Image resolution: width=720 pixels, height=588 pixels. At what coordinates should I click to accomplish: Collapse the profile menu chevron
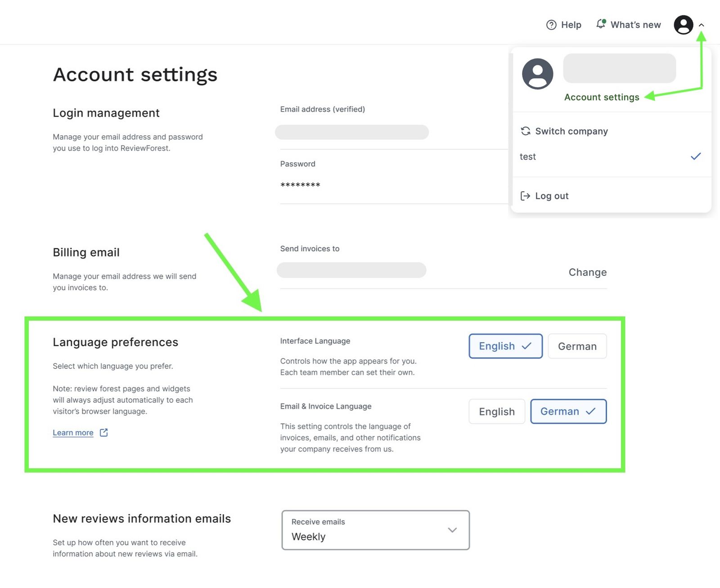[x=701, y=25]
